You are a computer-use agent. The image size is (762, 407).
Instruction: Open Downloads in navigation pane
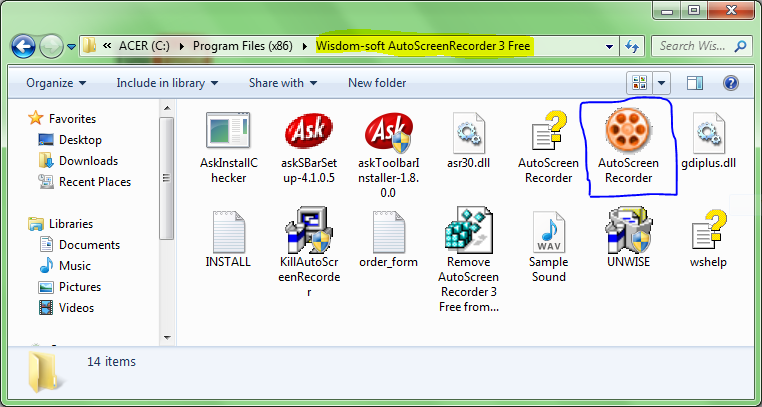pyautogui.click(x=88, y=161)
